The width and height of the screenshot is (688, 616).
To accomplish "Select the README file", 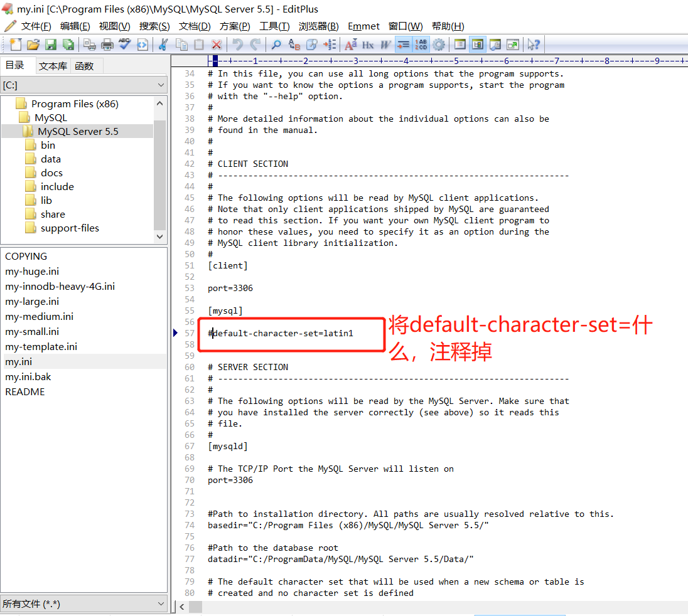I will [x=25, y=392].
